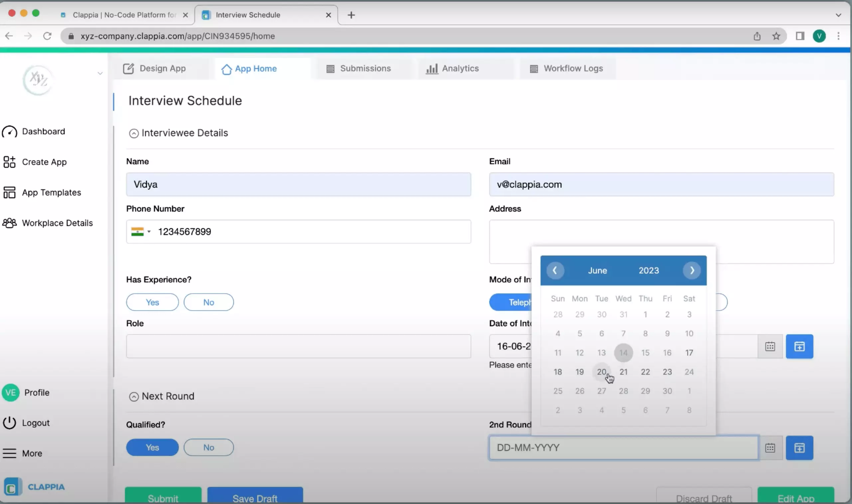852x504 pixels.
Task: Select June 20 in the calendar
Action: (601, 372)
